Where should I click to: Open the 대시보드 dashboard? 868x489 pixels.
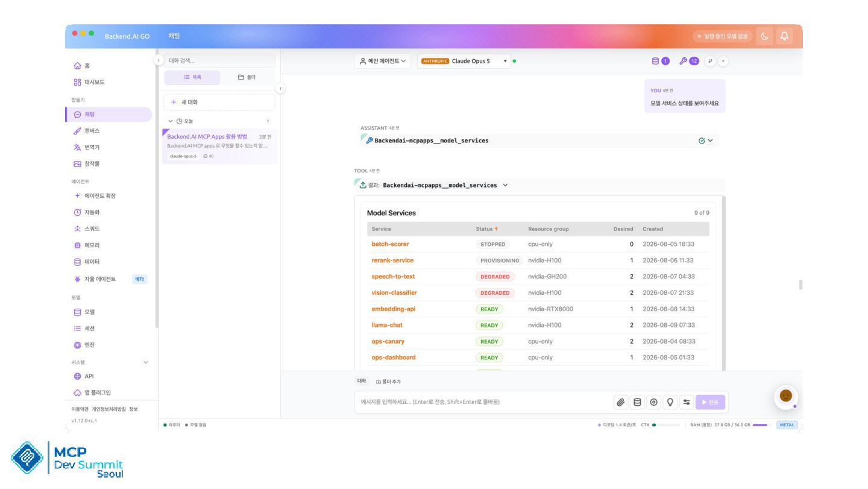click(x=108, y=82)
